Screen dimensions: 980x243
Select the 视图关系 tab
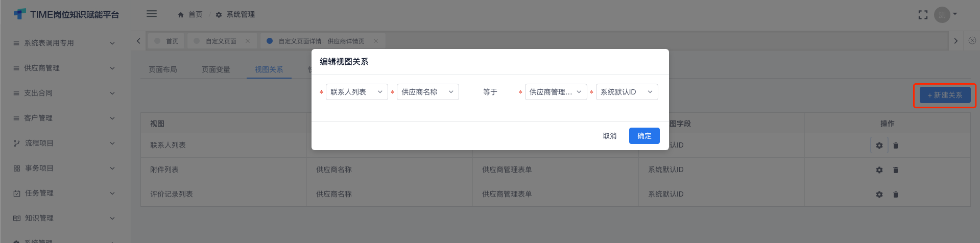point(269,69)
